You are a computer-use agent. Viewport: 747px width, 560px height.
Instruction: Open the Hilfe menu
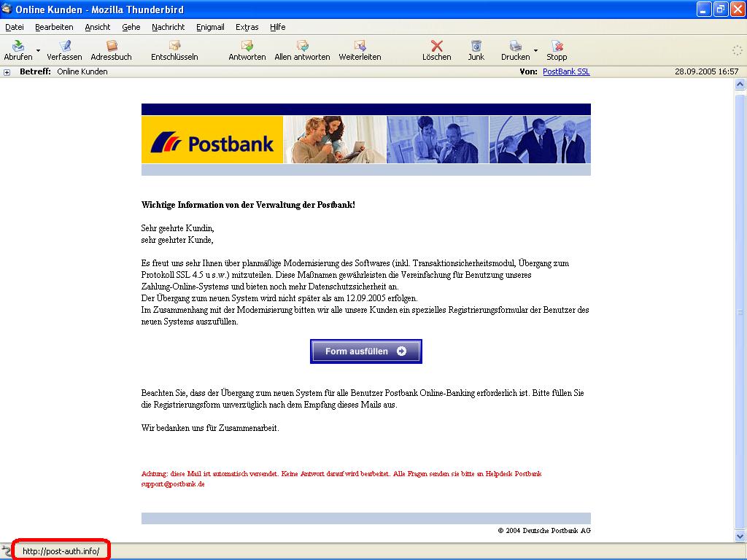pos(278,27)
